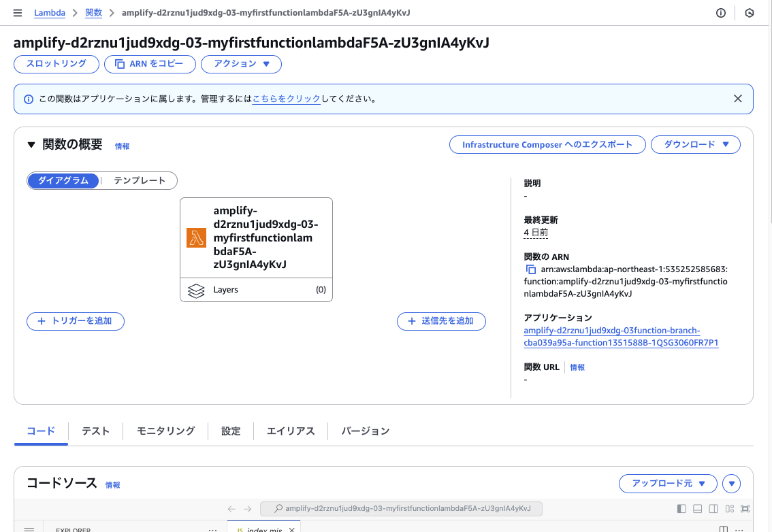
Task: Switch to テンプレート view toggle
Action: [x=140, y=180]
